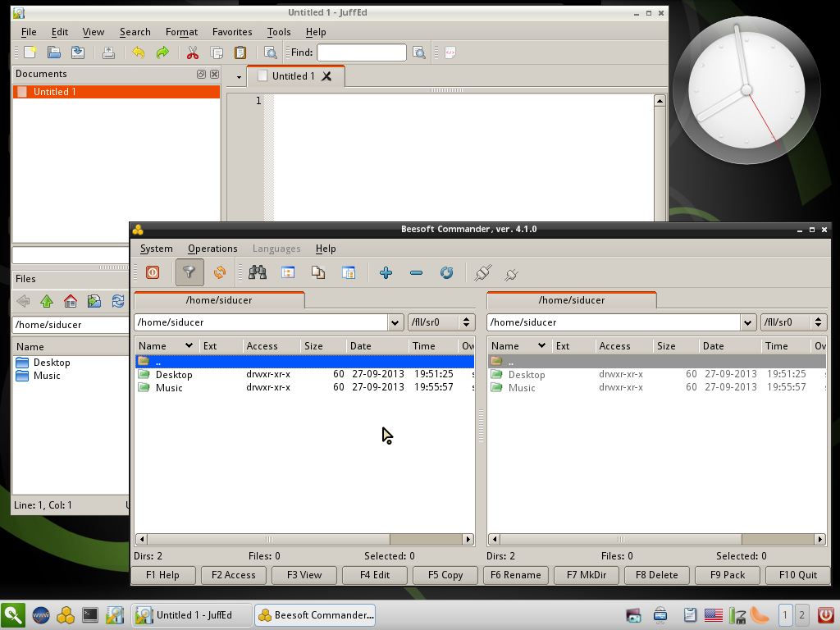840x630 pixels.
Task: Click the Find magnifier icon left of Find field
Action: click(x=271, y=52)
